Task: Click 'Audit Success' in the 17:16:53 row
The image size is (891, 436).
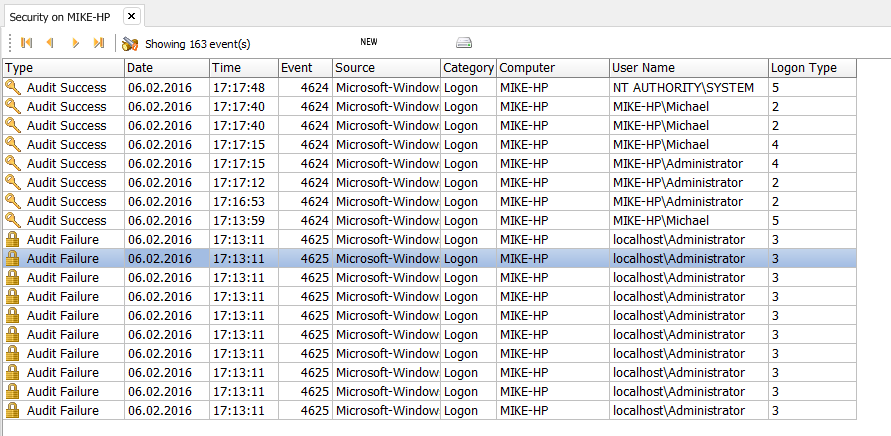Action: (66, 201)
